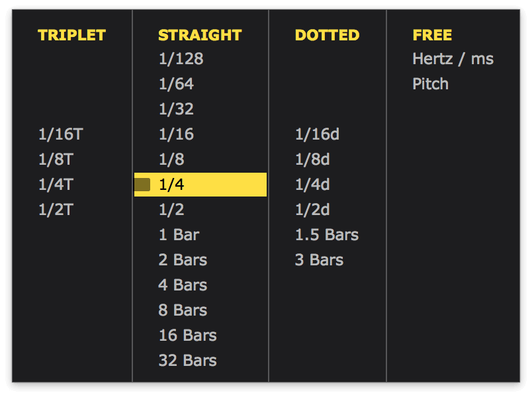532x397 pixels.
Task: Choose 1/4d from the Dotted column
Action: pyautogui.click(x=312, y=185)
